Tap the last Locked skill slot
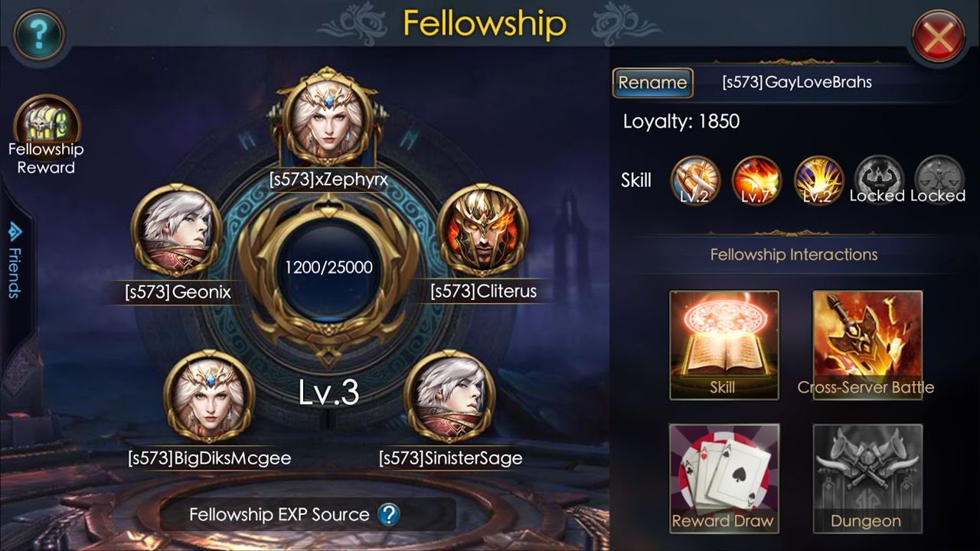The width and height of the screenshot is (980, 551). [939, 181]
